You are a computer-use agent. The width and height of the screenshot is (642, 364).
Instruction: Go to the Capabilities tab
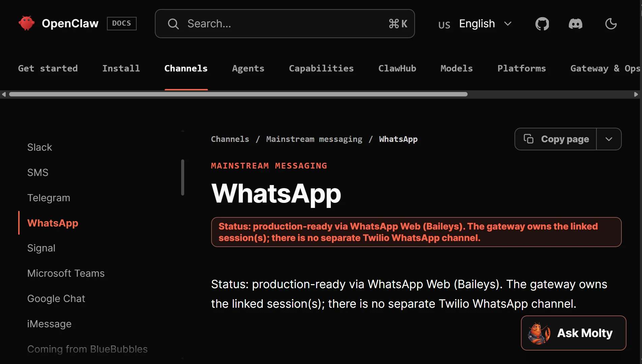(321, 68)
